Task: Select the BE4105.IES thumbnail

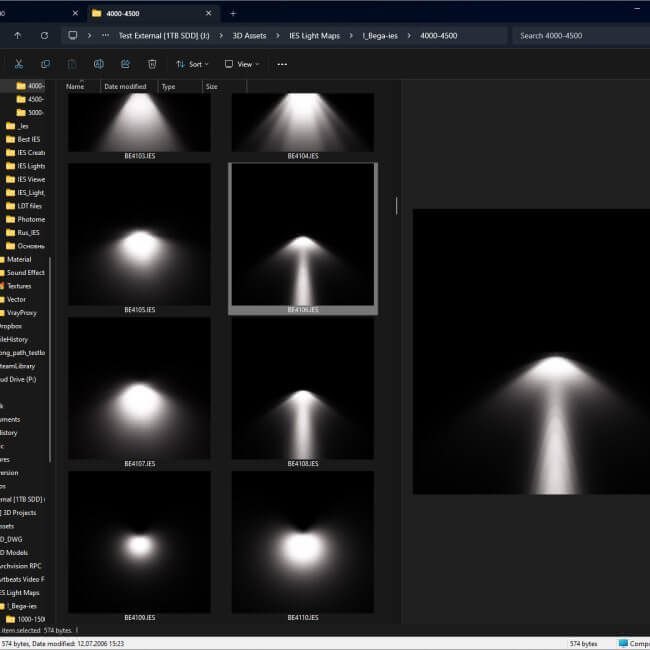Action: pos(139,238)
